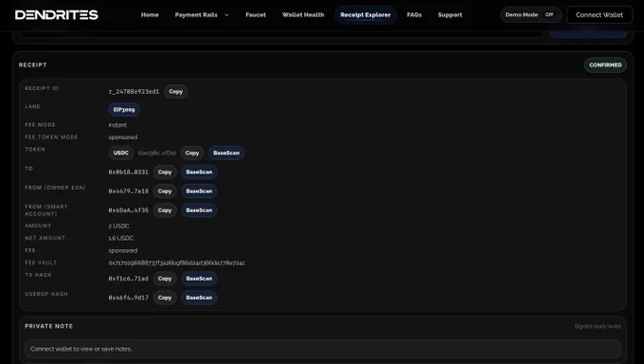The image size is (644, 364).
Task: Copy the From (Owner EOA) address
Action: [x=165, y=191]
